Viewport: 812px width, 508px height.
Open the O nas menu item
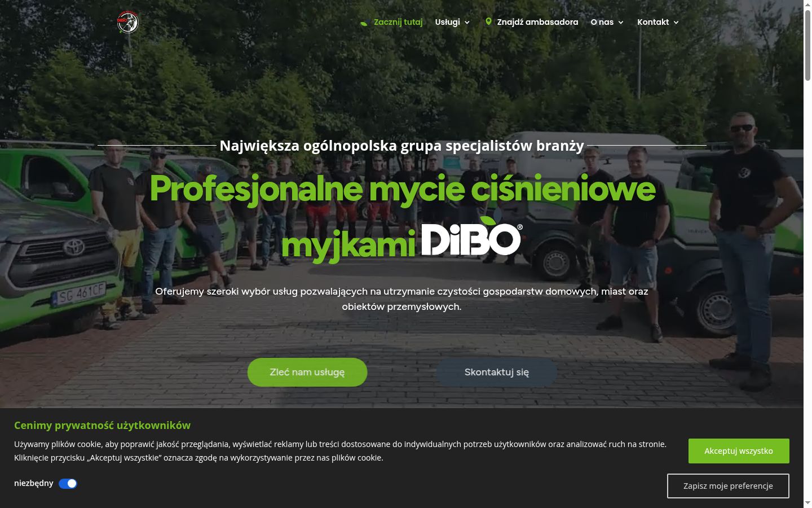pyautogui.click(x=602, y=22)
